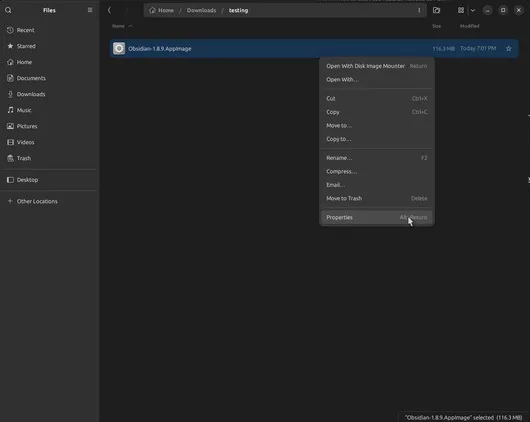Star the Obsidian-1.8.9.AppImage file
Image resolution: width=530 pixels, height=422 pixels.
[x=508, y=49]
